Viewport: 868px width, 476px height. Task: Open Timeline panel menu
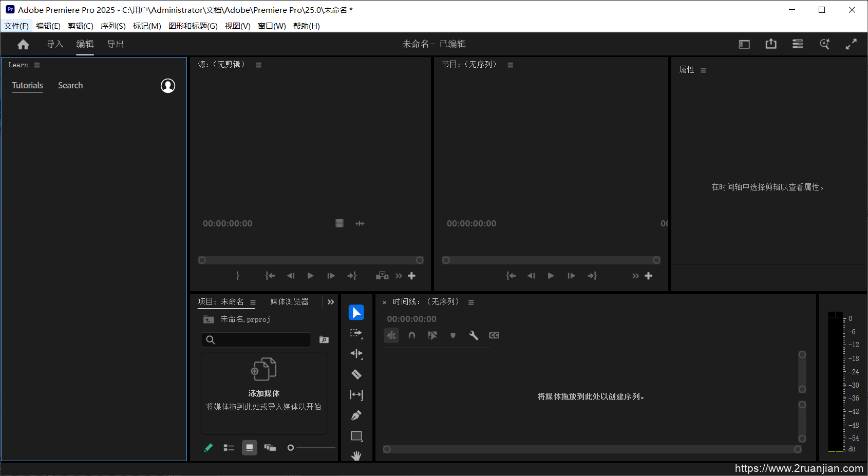471,302
